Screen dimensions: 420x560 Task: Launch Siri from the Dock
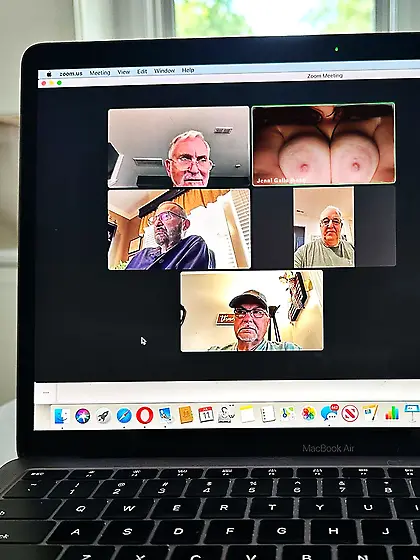click(82, 416)
